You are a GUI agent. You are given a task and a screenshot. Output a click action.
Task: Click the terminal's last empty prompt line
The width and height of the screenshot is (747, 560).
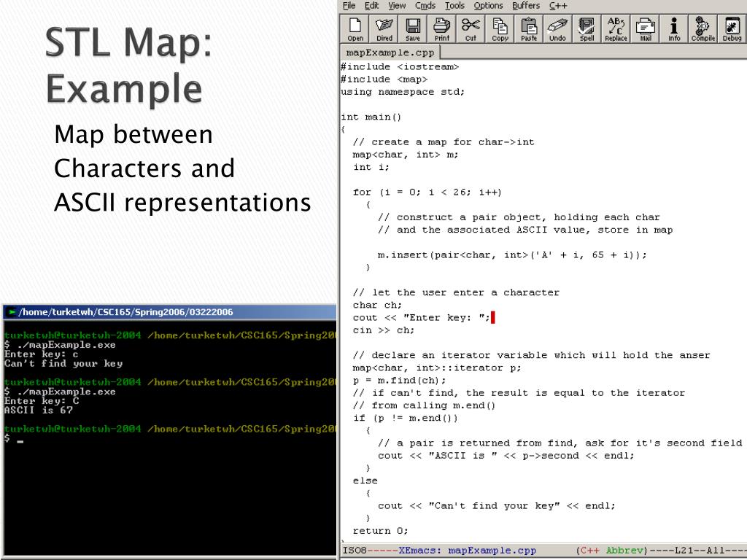point(13,438)
